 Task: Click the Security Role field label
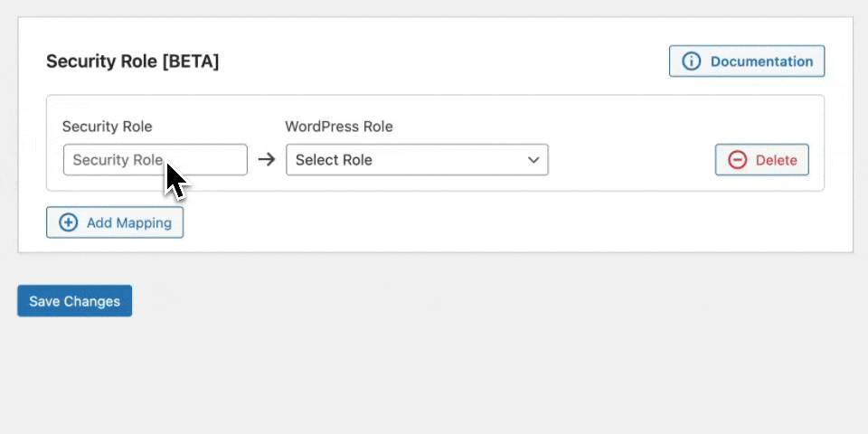click(x=107, y=127)
